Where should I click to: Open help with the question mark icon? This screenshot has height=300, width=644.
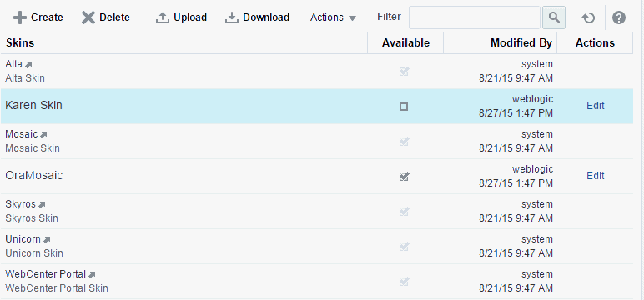tap(619, 17)
